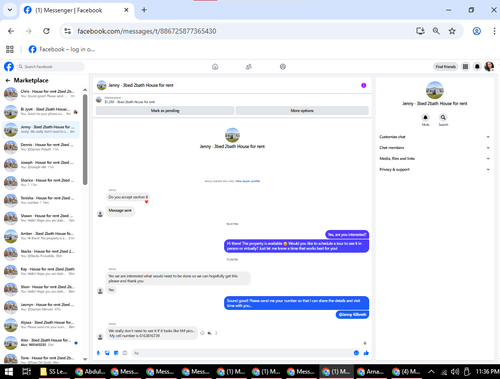Choose a GIF in the composer

tap(125, 353)
